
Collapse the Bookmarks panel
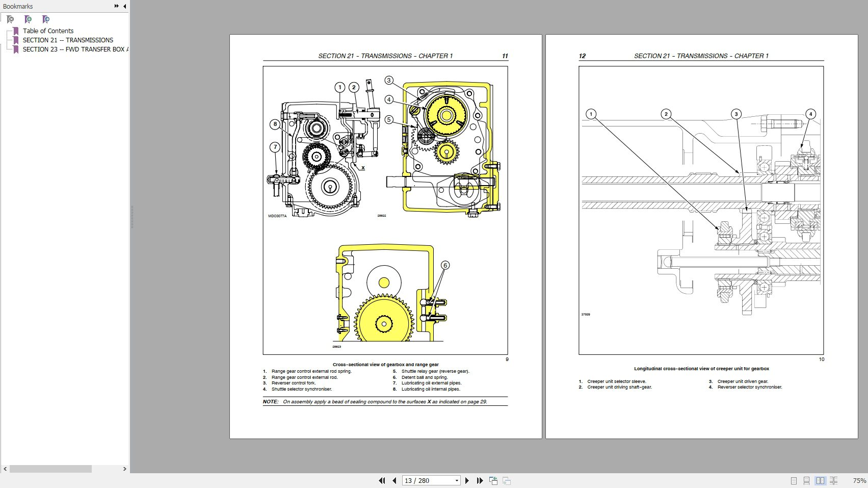pos(124,6)
